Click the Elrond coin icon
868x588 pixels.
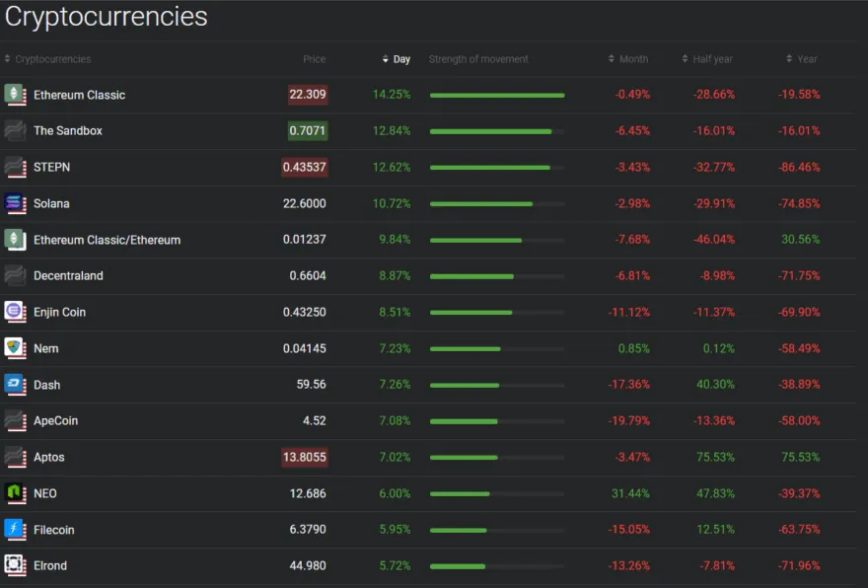15,565
